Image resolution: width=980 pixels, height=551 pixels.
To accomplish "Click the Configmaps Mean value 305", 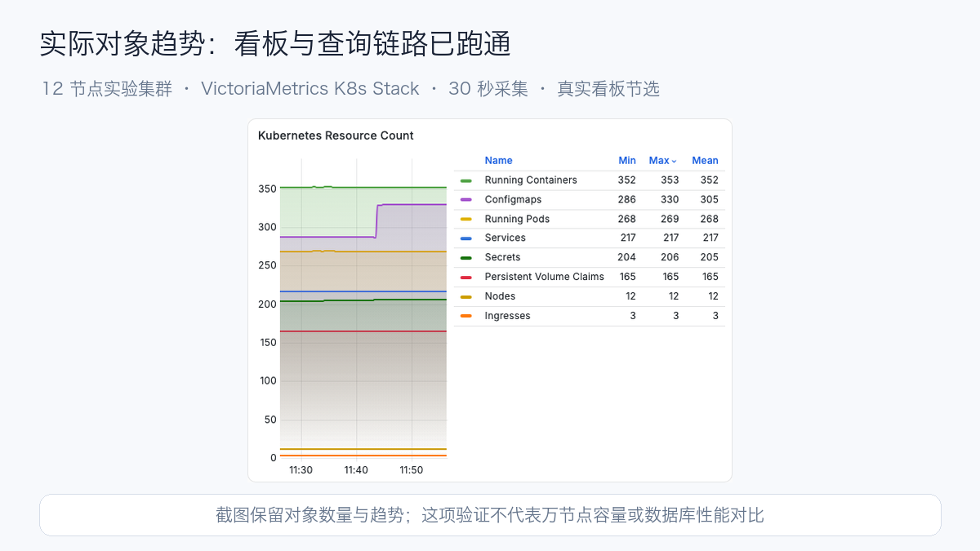I will (x=710, y=200).
